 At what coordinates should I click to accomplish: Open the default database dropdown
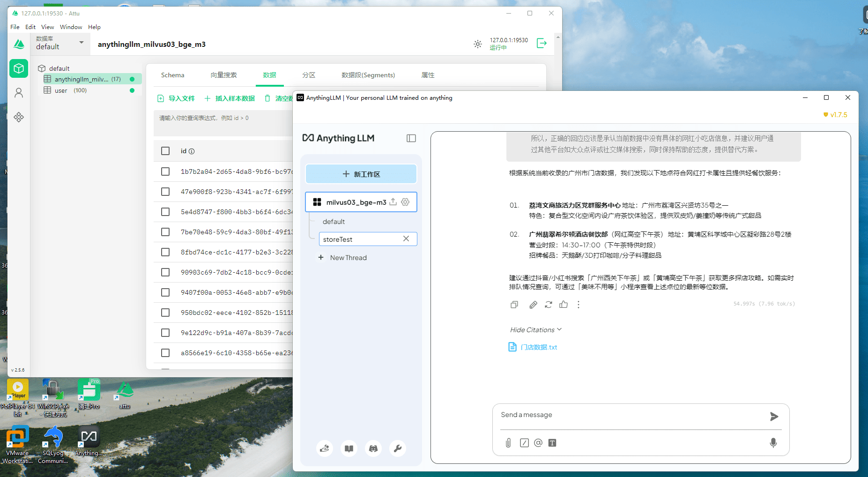pyautogui.click(x=60, y=43)
